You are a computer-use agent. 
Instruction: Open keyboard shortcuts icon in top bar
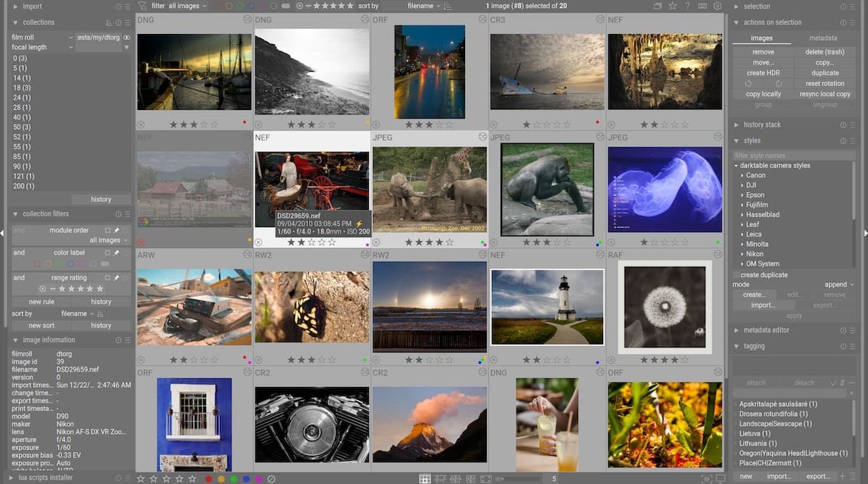(702, 6)
